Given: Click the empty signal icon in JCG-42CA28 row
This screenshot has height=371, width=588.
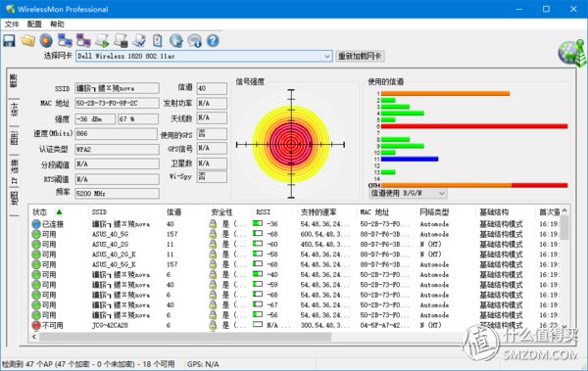Looking at the screenshot, I should click(257, 325).
